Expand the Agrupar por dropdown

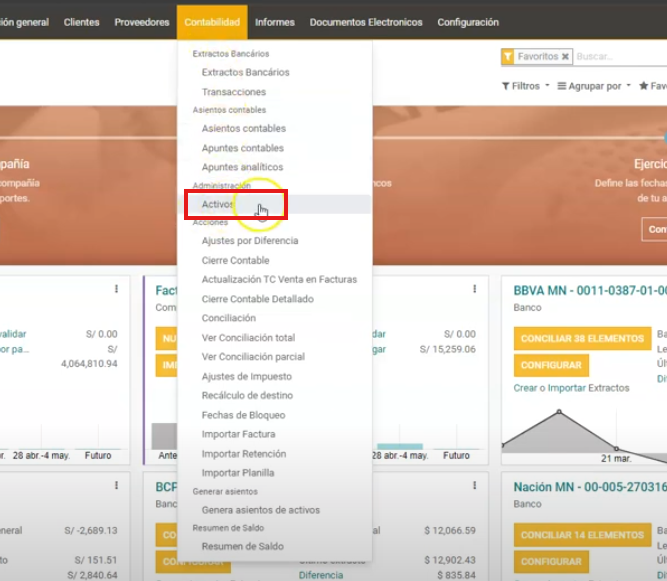tap(594, 86)
